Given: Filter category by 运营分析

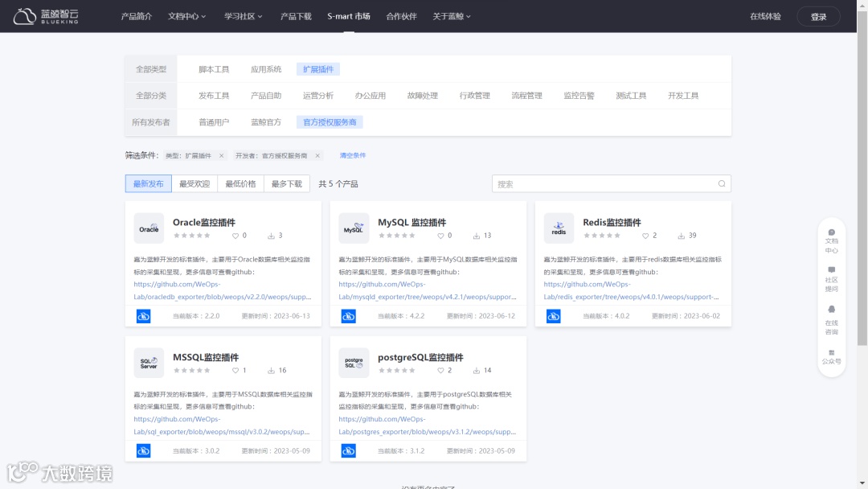Looking at the screenshot, I should 318,96.
